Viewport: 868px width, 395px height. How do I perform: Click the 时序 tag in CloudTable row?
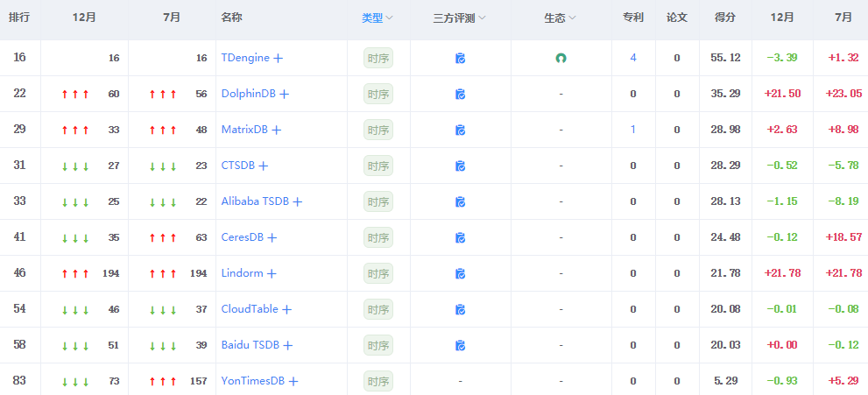(378, 310)
